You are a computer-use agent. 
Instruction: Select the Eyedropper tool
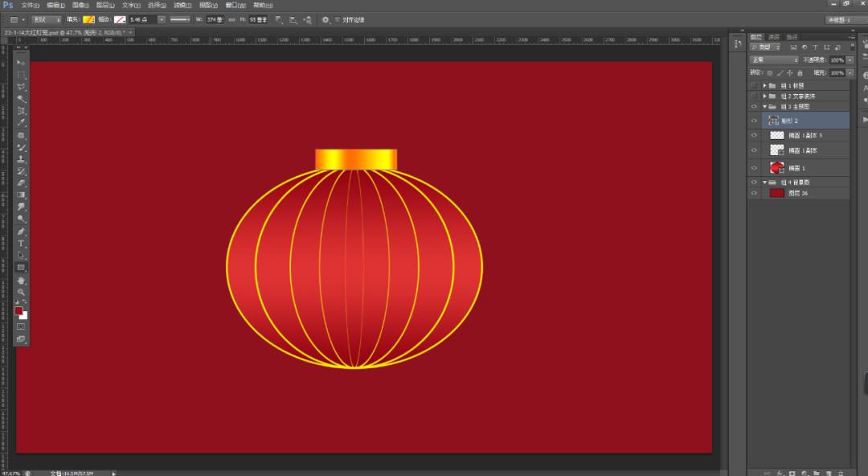pyautogui.click(x=22, y=122)
